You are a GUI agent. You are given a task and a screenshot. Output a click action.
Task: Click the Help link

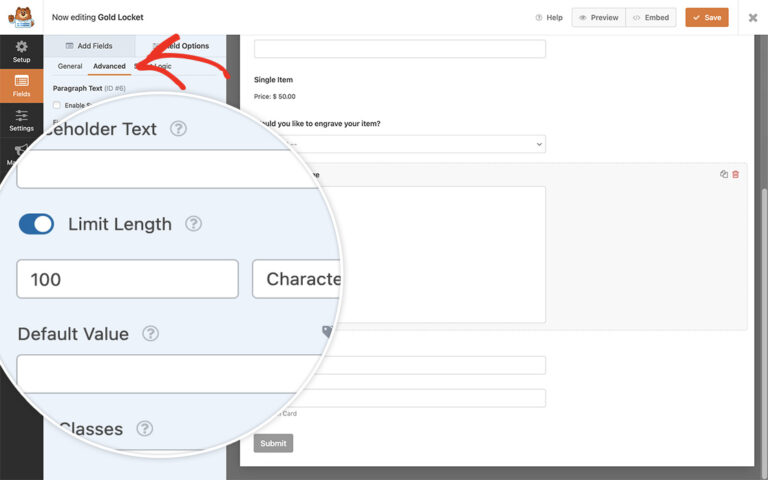[549, 18]
